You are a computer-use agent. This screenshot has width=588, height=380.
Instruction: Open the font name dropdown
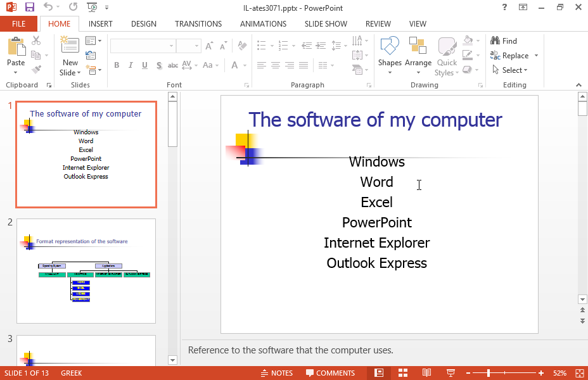pos(171,46)
